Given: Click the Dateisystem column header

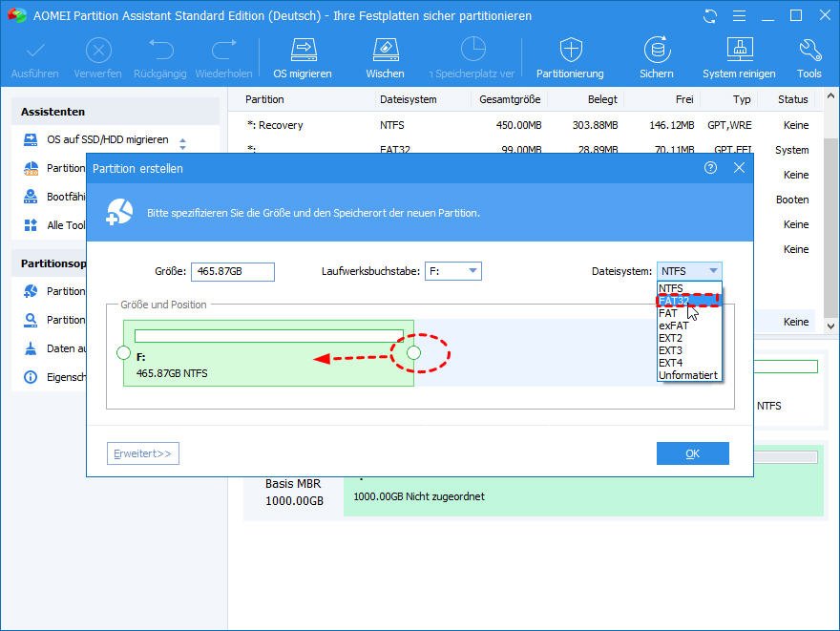Looking at the screenshot, I should tap(409, 99).
